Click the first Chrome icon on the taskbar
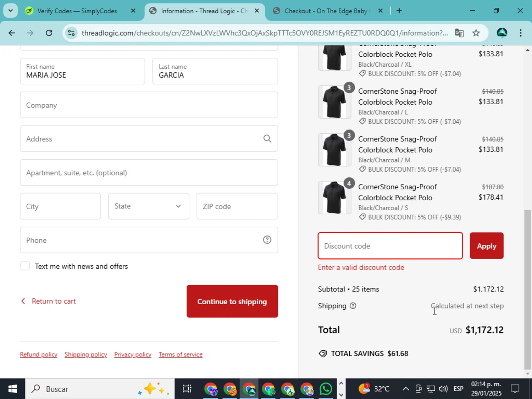Viewport: 532px width, 399px height. [211, 389]
